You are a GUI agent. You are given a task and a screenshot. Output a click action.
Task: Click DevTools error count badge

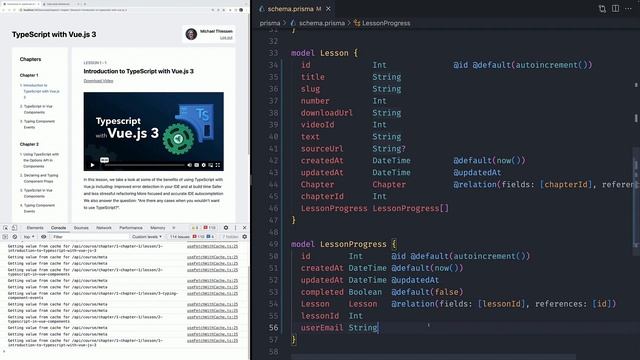click(x=210, y=228)
